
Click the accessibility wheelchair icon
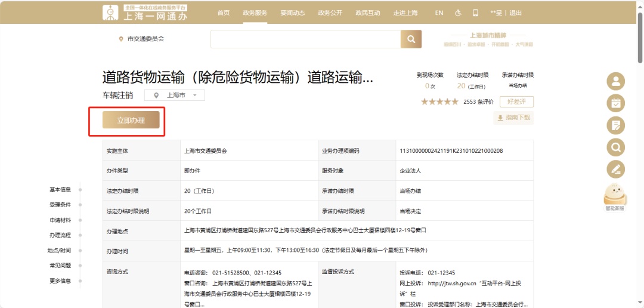point(458,13)
